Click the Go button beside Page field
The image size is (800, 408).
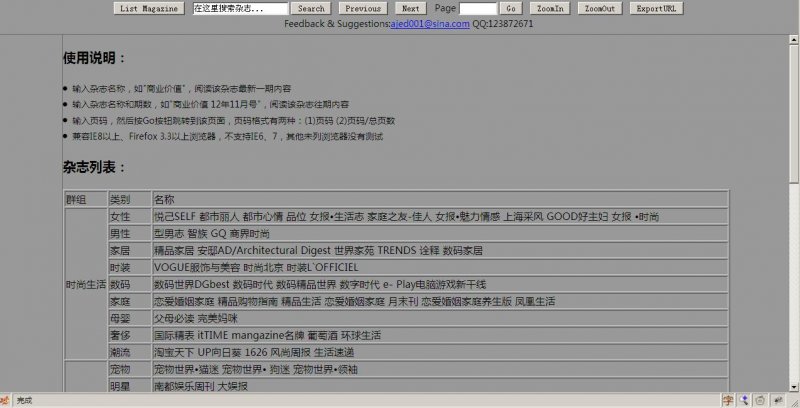[511, 8]
